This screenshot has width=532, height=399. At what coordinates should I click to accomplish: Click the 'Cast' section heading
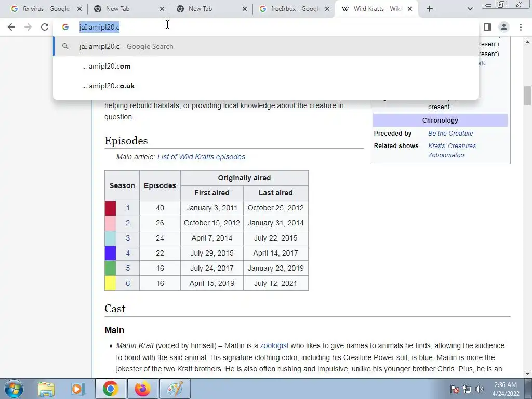coord(115,309)
